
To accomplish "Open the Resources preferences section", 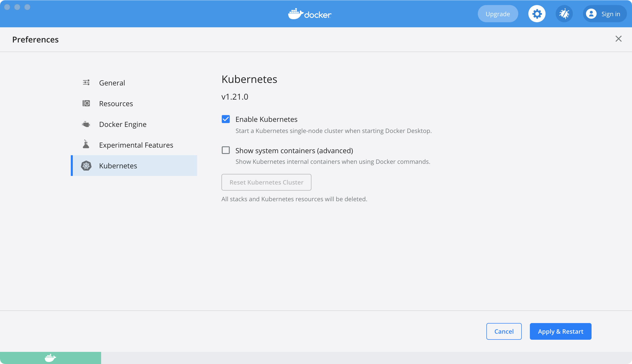I will click(116, 103).
